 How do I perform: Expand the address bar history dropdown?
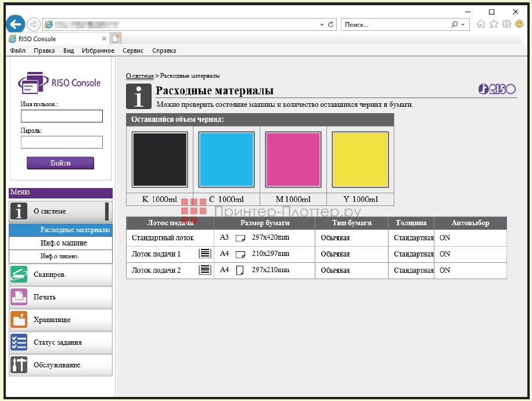click(322, 24)
